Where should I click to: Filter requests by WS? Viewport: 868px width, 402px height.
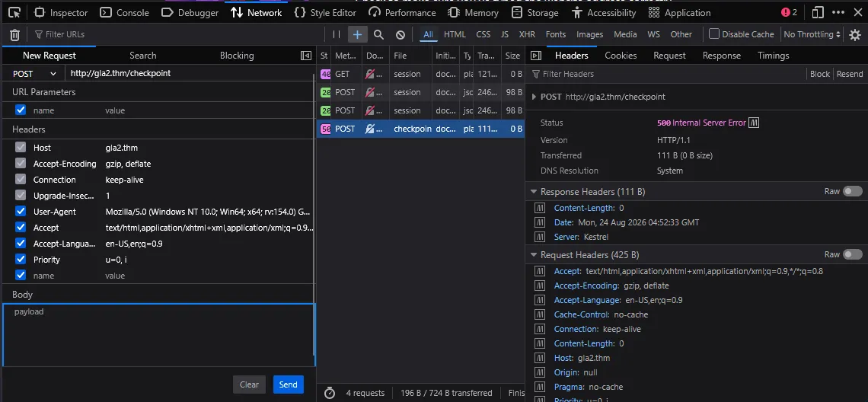click(654, 34)
